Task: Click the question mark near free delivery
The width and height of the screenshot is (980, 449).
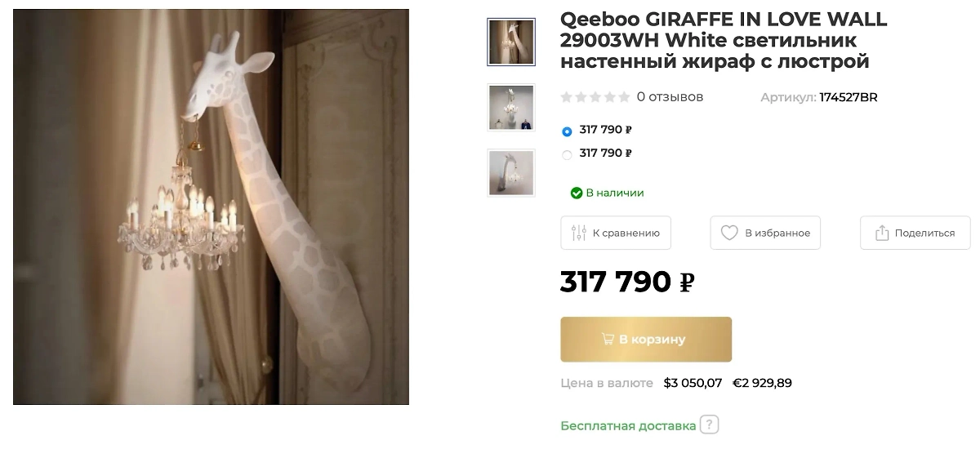Action: (710, 425)
